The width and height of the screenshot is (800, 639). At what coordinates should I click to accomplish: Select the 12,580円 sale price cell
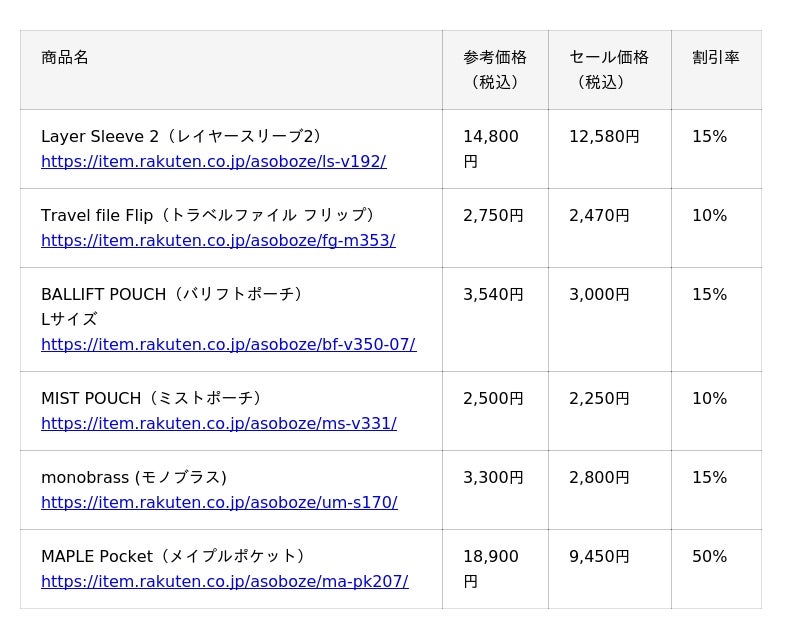610,149
